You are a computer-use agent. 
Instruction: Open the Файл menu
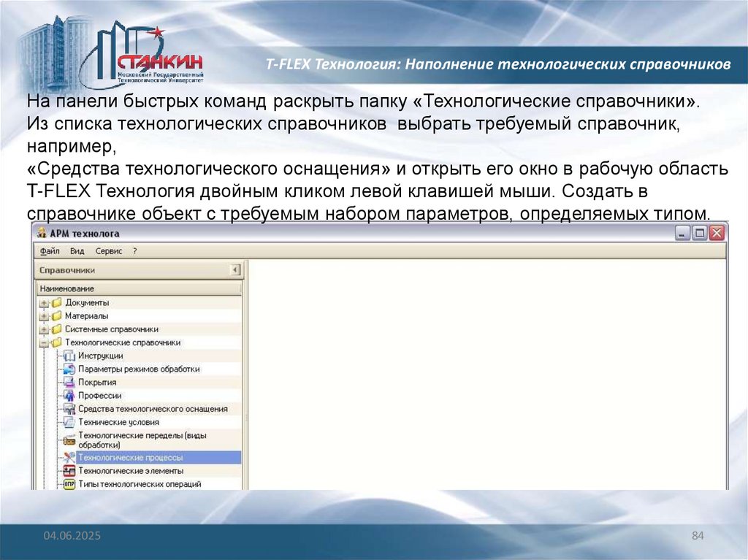click(x=50, y=251)
